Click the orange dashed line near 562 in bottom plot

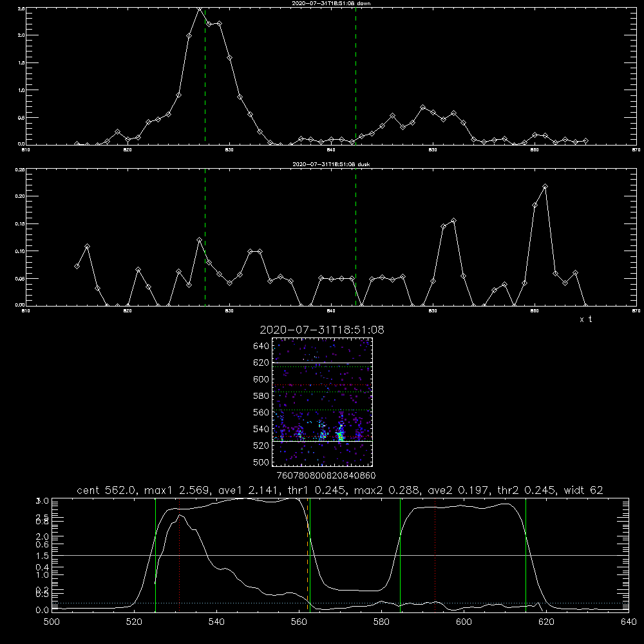307,555
